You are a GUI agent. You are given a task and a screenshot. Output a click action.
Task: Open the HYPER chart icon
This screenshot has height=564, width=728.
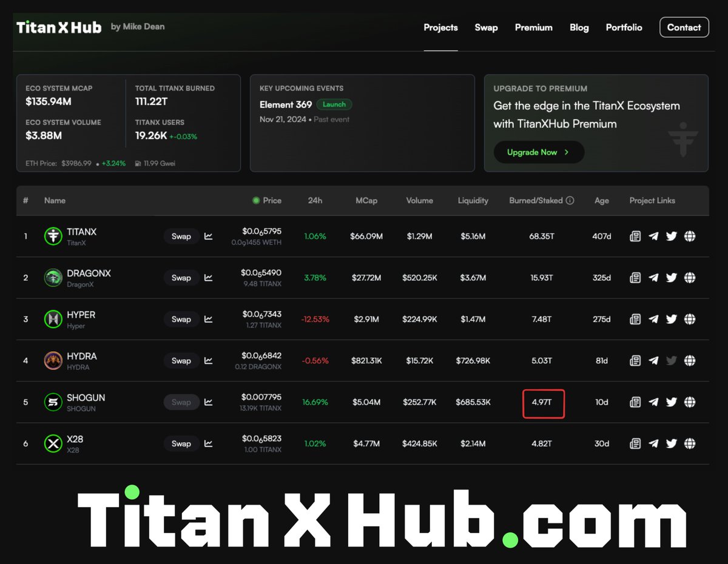pyautogui.click(x=209, y=319)
